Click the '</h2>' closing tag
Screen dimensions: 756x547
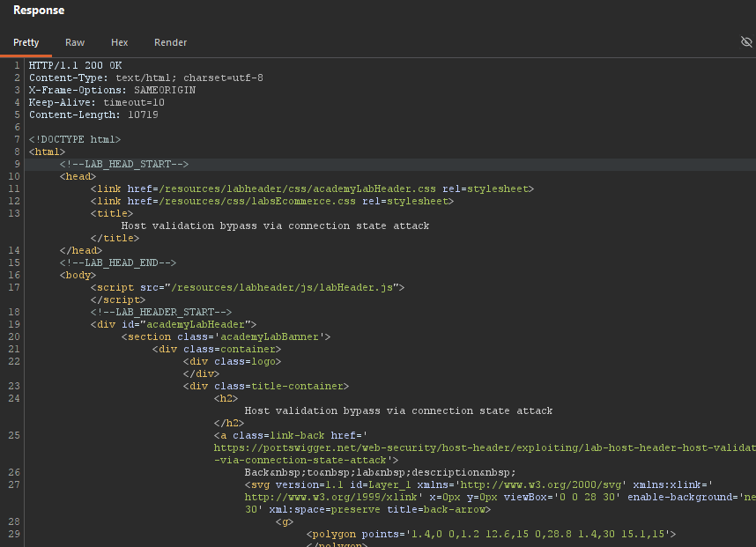click(x=229, y=423)
